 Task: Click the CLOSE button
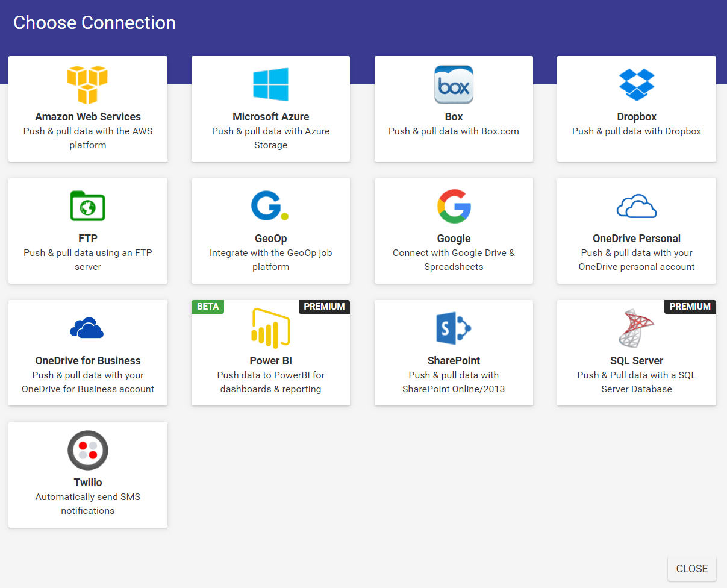[x=691, y=568]
